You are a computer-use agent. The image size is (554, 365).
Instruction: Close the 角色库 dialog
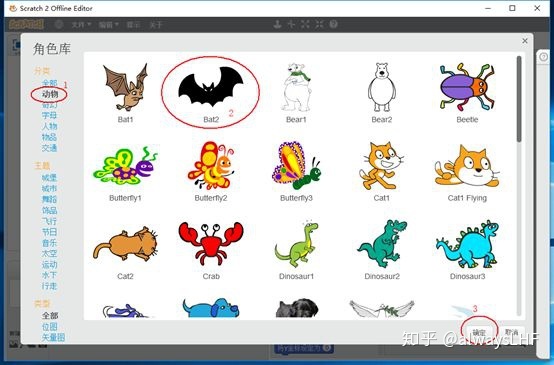pos(525,41)
